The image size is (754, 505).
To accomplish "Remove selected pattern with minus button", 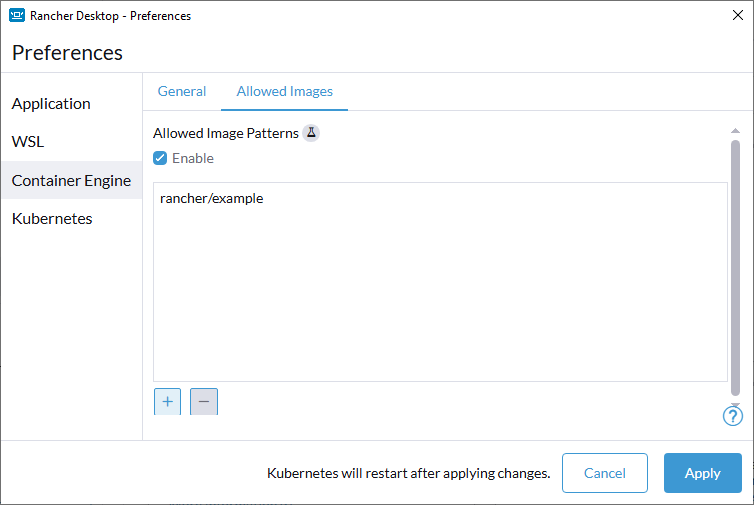I will (204, 401).
